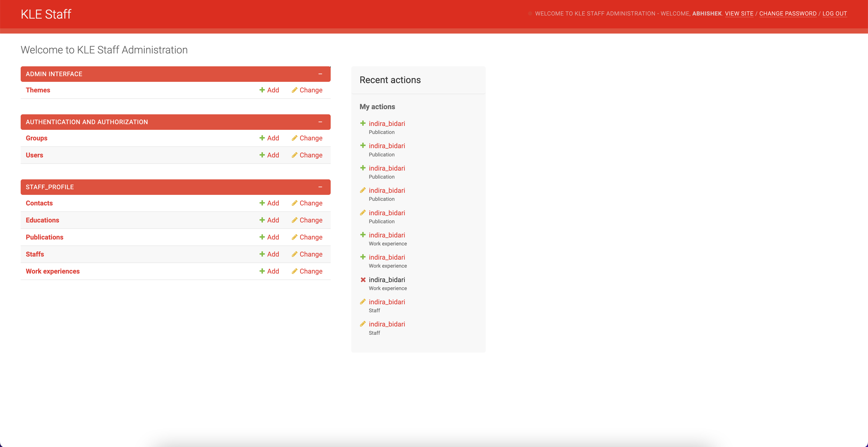
Task: Open indira_bidari Staff entry in Recent actions
Action: click(x=387, y=302)
